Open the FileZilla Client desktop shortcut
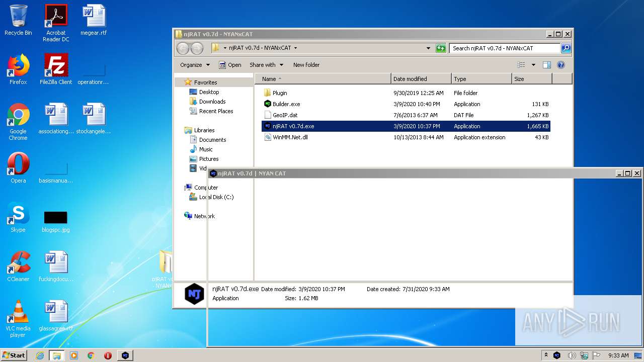Viewport: 644px width, 362px height. [x=56, y=69]
